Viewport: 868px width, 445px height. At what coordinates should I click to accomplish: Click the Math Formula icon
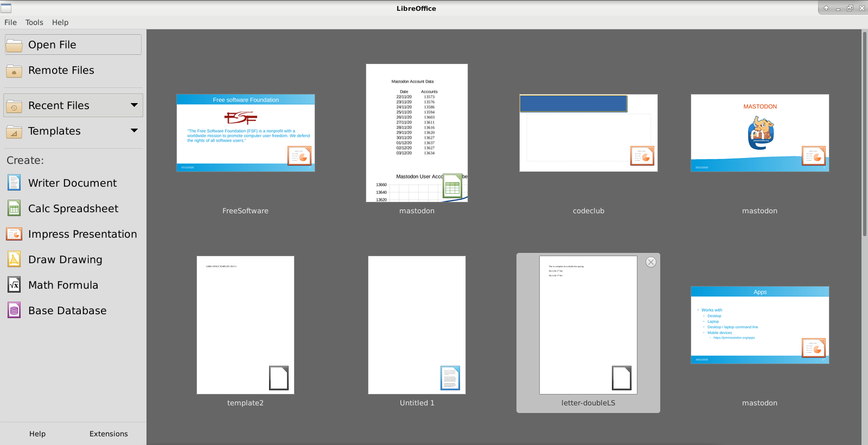[14, 285]
